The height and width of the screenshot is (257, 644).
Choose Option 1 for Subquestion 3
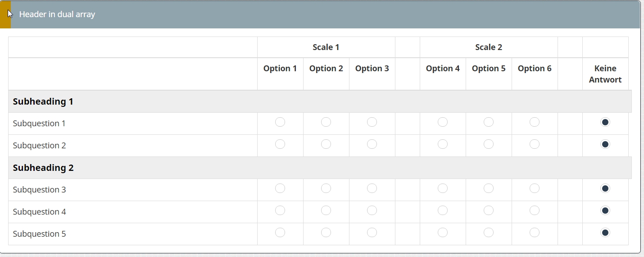[280, 188]
